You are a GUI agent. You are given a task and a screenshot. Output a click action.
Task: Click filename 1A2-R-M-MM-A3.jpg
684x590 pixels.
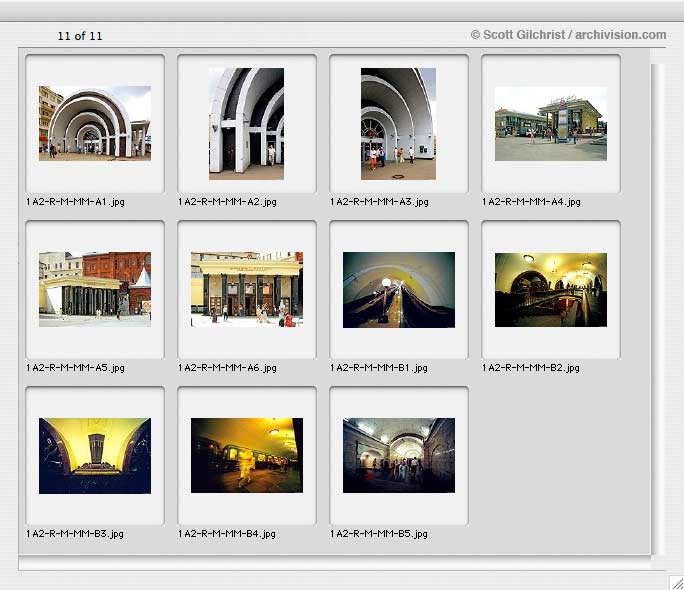pos(379,202)
